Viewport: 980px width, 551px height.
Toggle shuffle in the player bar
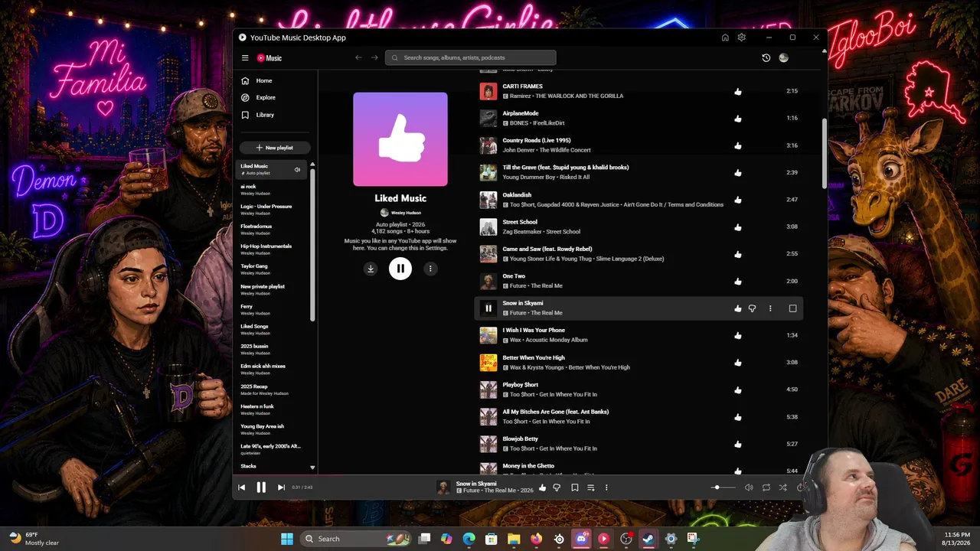pos(782,487)
